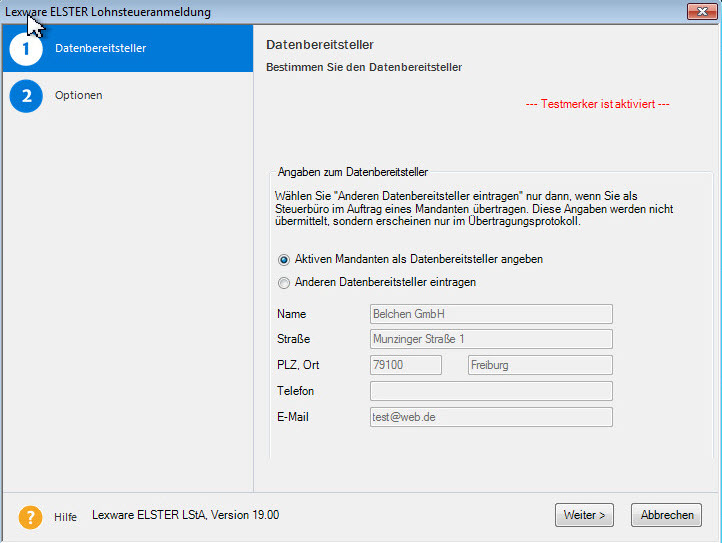This screenshot has width=722, height=543.
Task: Click the 'Telefon' label
Action: [x=295, y=391]
